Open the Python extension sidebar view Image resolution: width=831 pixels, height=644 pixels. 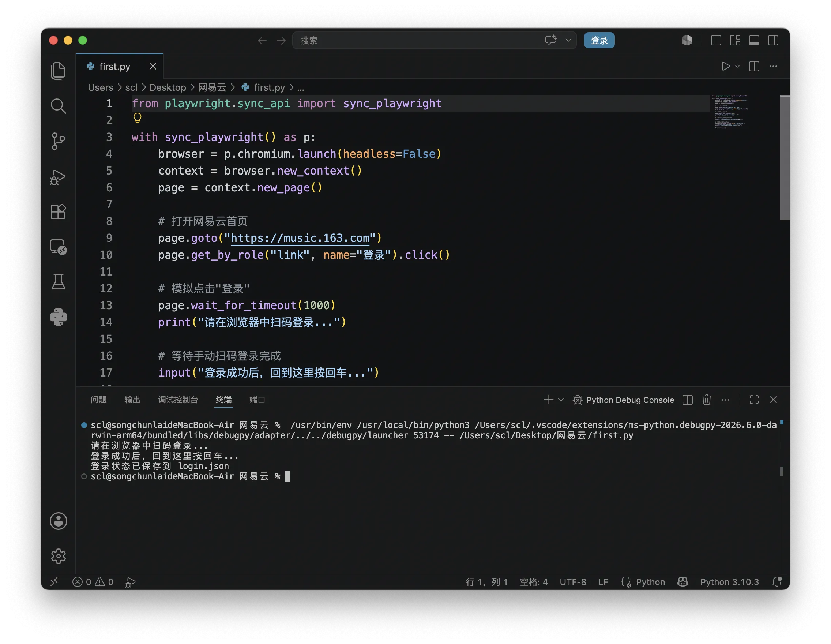[x=58, y=317]
